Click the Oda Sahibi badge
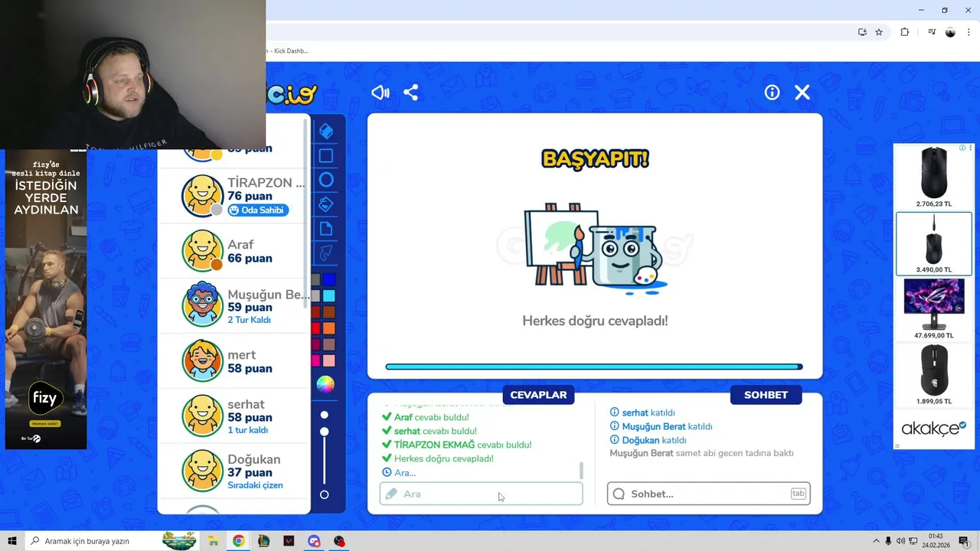Image resolution: width=980 pixels, height=551 pixels. click(x=258, y=210)
